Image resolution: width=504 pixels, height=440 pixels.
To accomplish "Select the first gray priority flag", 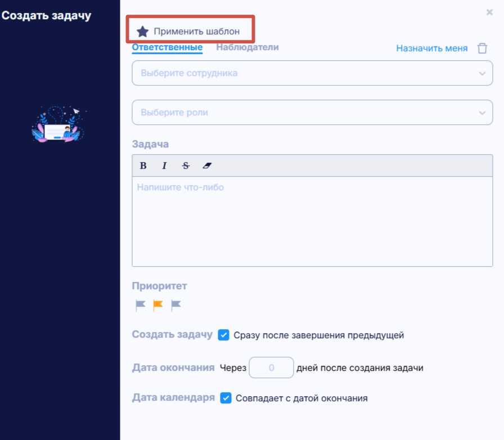I will point(141,305).
